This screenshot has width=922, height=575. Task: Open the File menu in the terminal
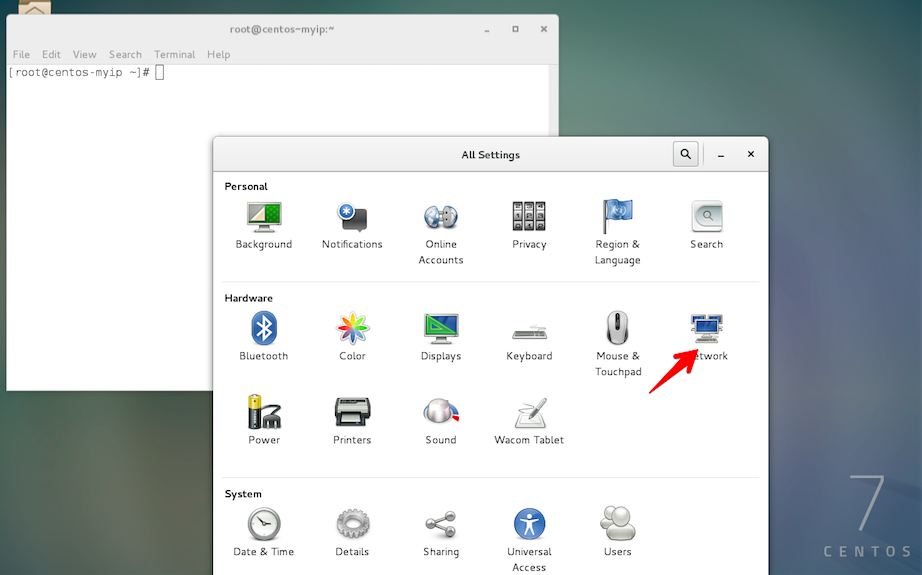[x=21, y=54]
